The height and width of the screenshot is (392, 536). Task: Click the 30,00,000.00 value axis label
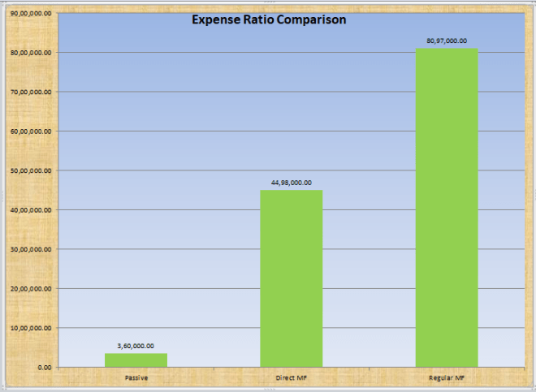(32, 249)
